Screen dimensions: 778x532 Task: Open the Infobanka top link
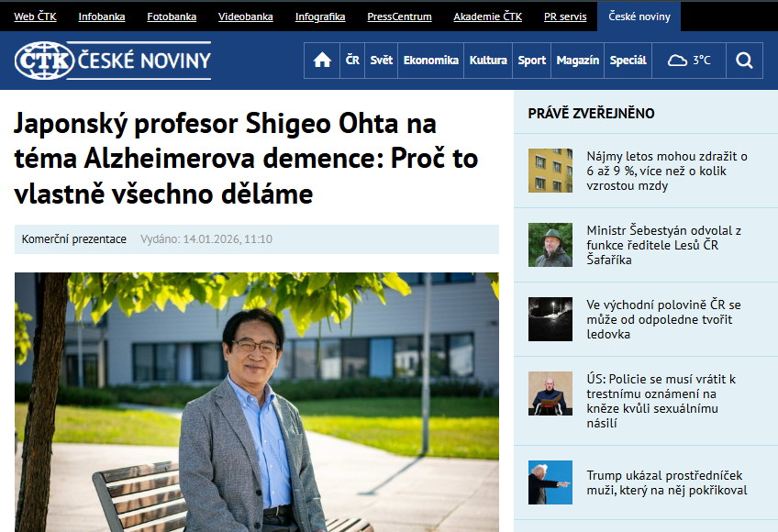pyautogui.click(x=102, y=17)
